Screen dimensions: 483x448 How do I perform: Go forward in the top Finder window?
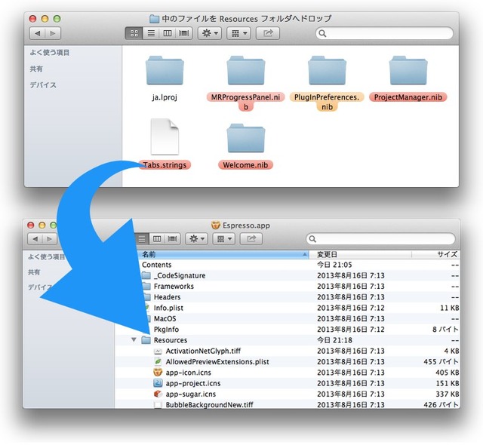tap(53, 33)
